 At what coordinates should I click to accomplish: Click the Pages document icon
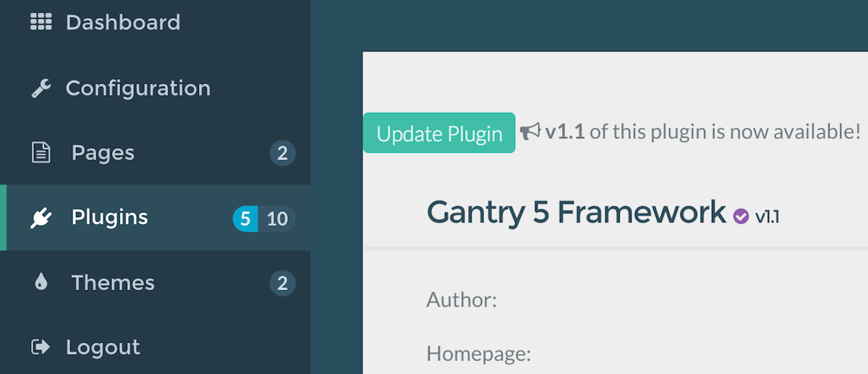(41, 153)
